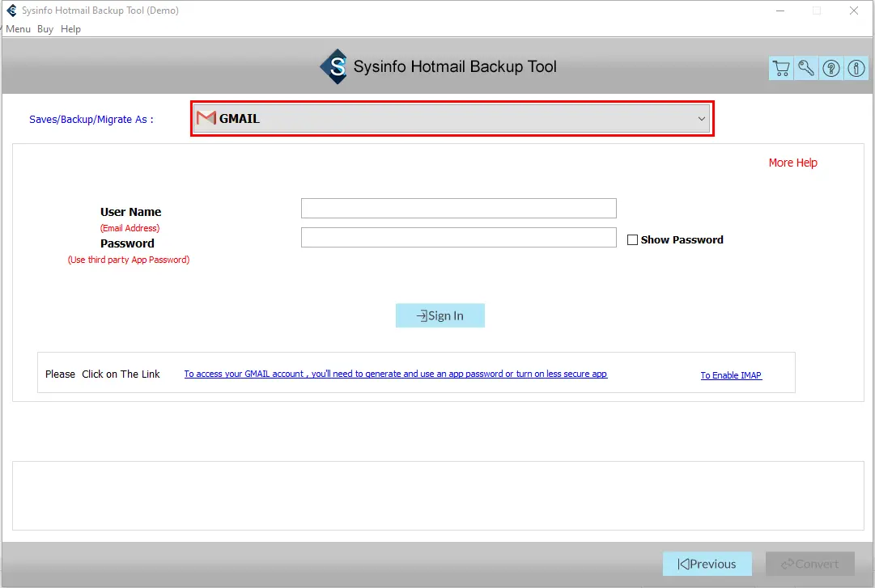
Task: Minimize the application window
Action: point(780,11)
